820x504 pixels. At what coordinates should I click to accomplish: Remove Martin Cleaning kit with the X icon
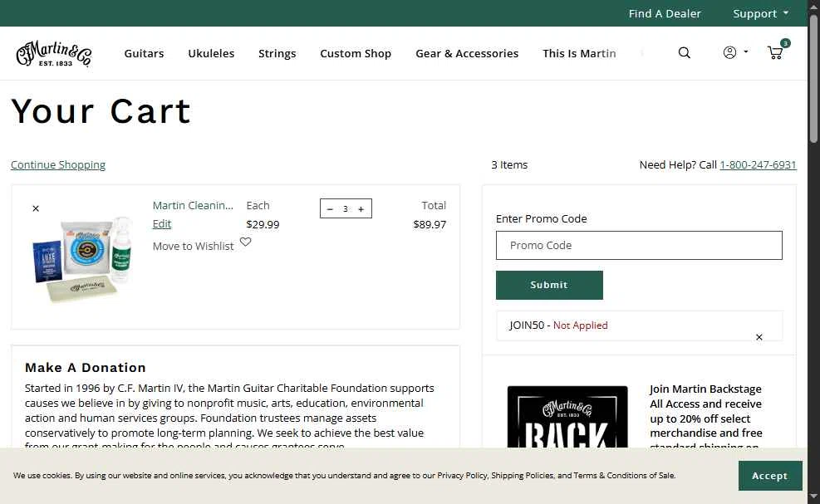pos(36,208)
